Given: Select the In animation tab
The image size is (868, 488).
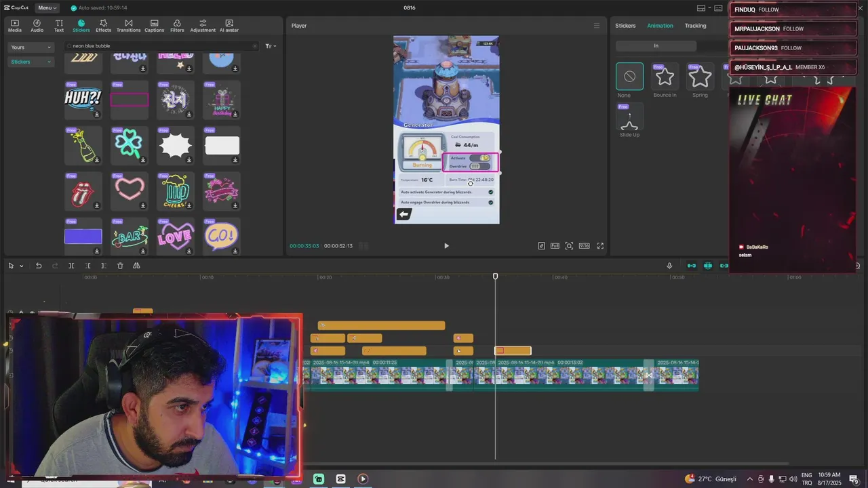Looking at the screenshot, I should 656,46.
